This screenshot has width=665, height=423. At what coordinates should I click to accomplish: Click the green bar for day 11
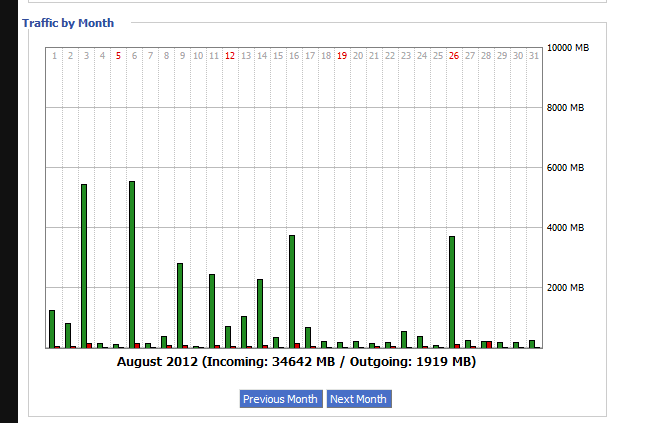(x=212, y=310)
